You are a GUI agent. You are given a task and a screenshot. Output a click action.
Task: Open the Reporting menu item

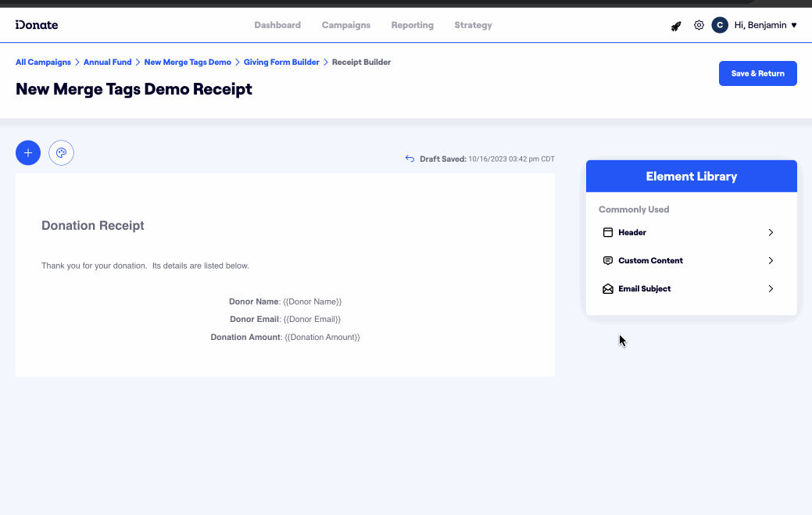point(413,25)
